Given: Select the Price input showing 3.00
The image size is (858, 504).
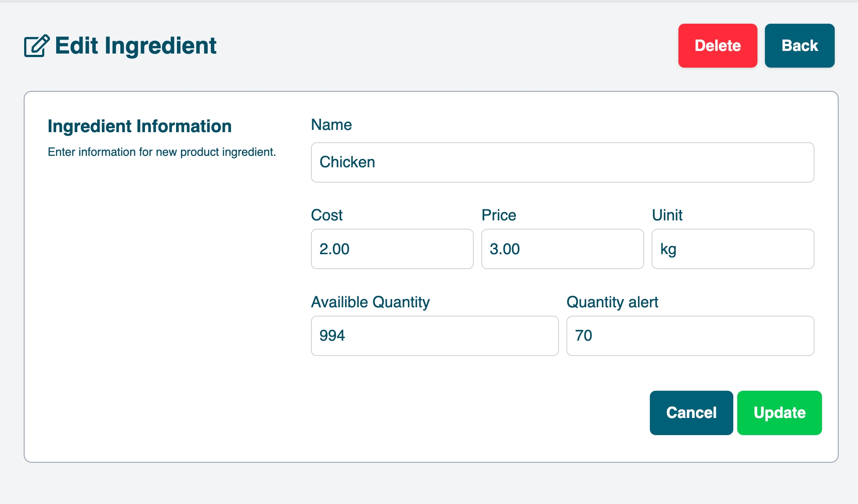Looking at the screenshot, I should (x=562, y=249).
